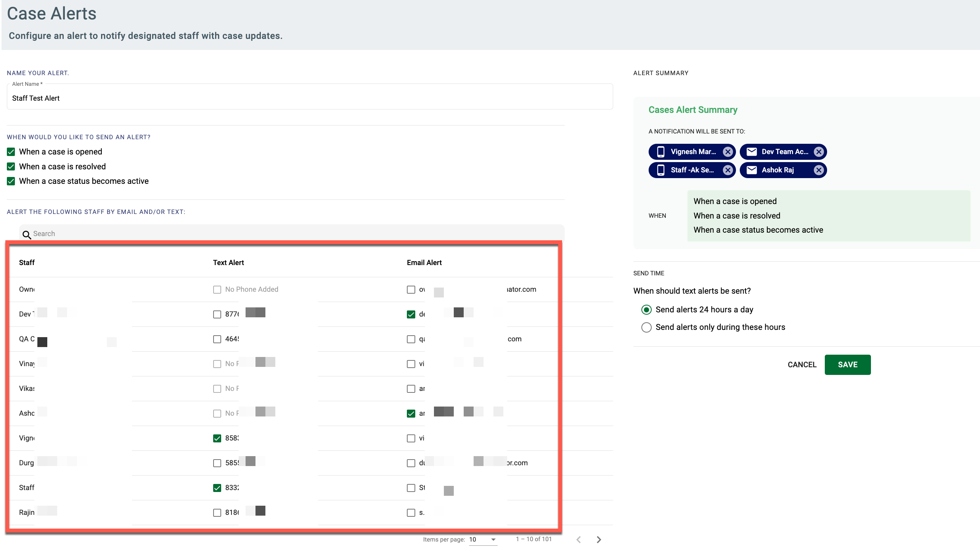The height and width of the screenshot is (553, 980).
Task: Go to the previous page of staff
Action: 579,539
